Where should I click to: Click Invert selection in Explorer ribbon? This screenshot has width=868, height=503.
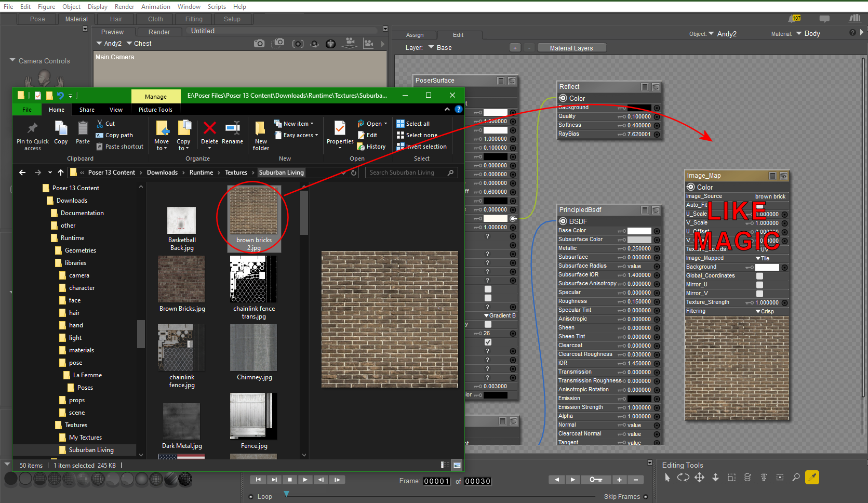(x=421, y=147)
